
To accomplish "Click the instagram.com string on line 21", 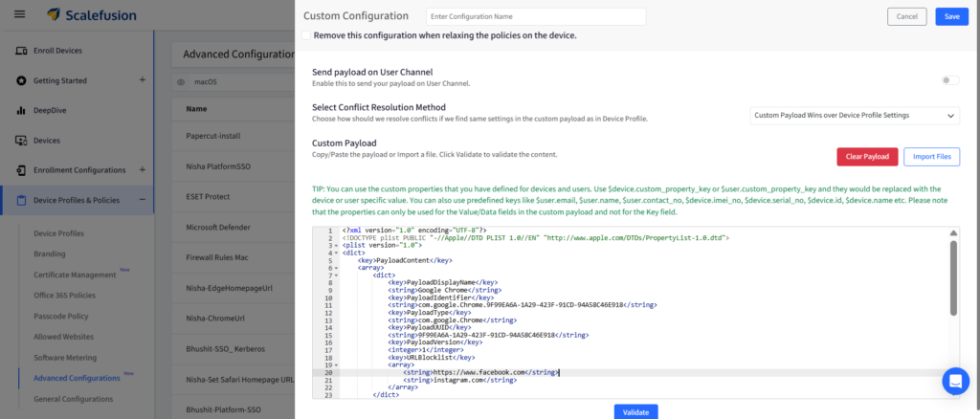I will point(460,380).
